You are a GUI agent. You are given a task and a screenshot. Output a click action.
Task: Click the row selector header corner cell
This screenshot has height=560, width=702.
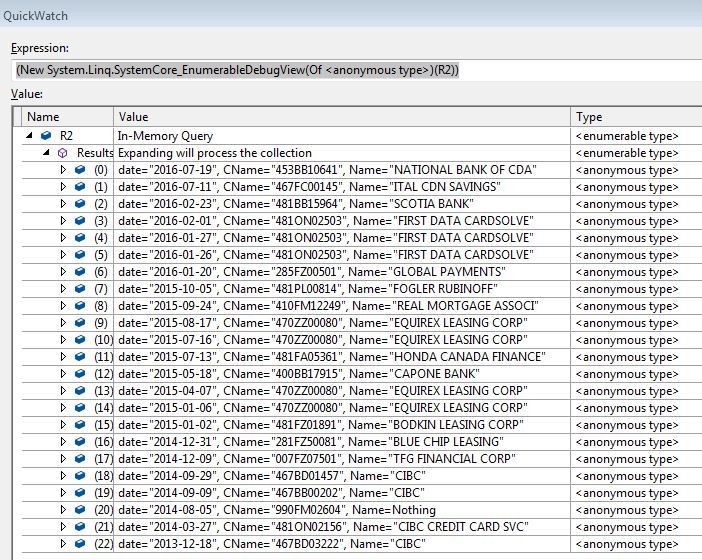click(17, 117)
